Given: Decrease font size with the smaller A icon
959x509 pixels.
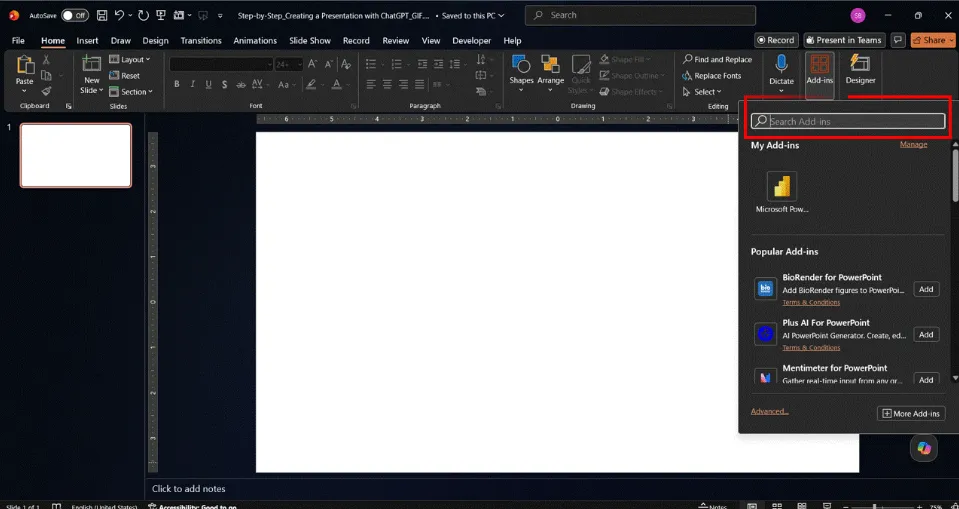Looking at the screenshot, I should pos(328,64).
